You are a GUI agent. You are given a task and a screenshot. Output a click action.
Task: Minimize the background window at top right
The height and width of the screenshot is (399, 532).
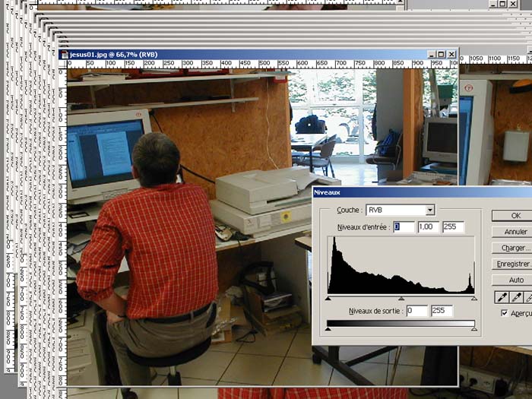pos(493,4)
